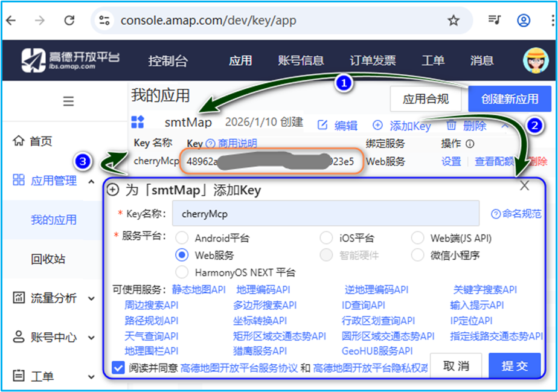Screen dimensions: 558x392
Task: Open 应用 in top navigation
Action: pos(240,60)
